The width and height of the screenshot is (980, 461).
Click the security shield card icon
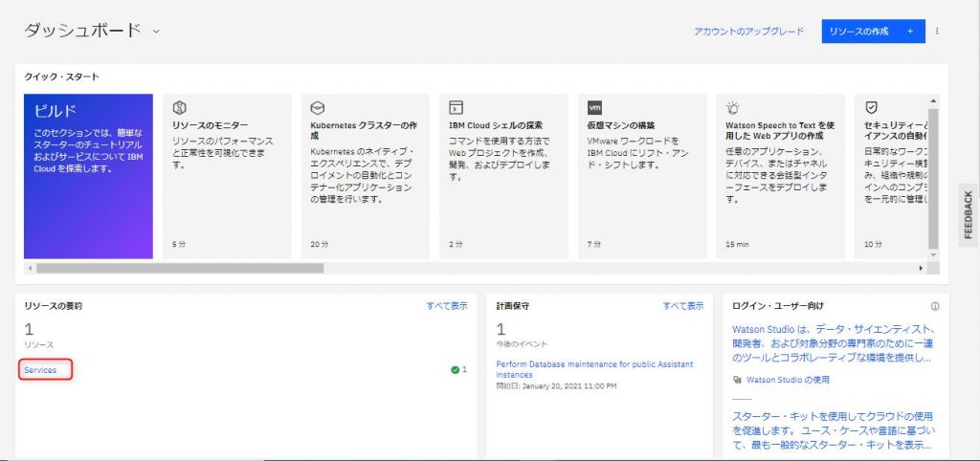coord(871,108)
